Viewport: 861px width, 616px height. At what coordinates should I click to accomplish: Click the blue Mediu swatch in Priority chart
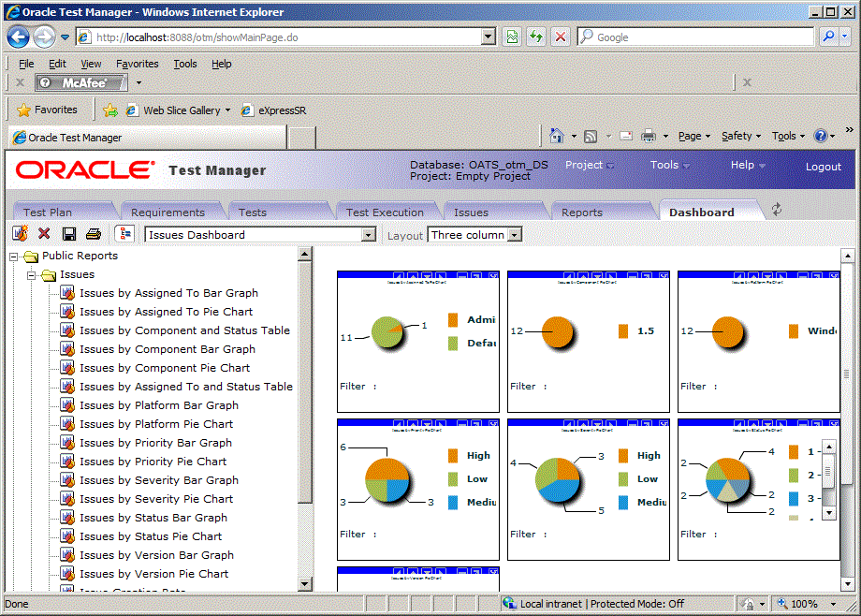click(452, 502)
